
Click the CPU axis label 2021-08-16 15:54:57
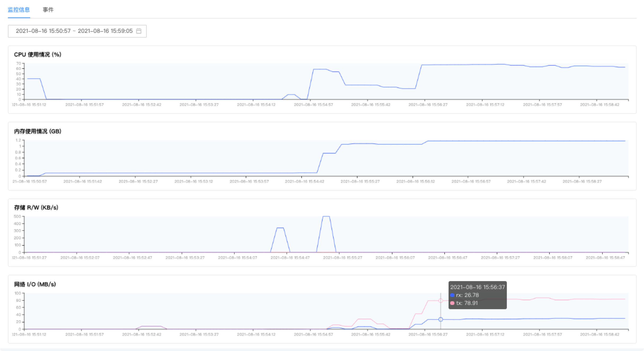point(314,105)
